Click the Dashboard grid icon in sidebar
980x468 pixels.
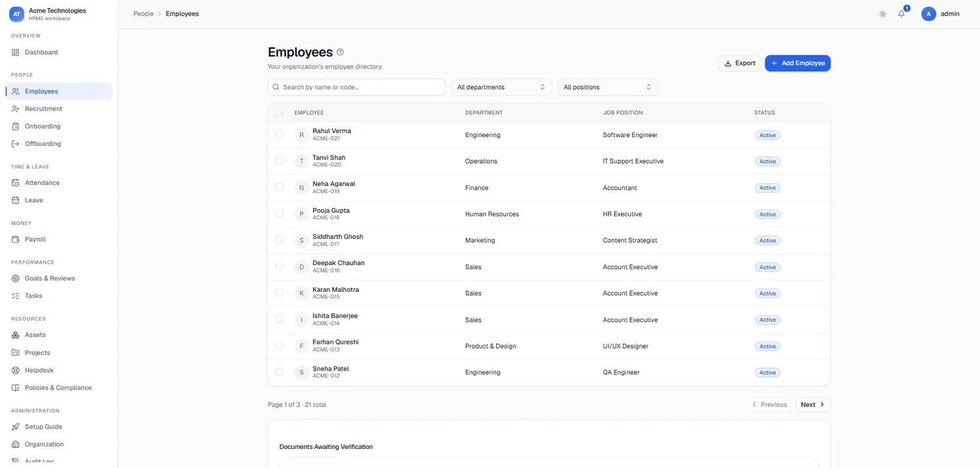(x=16, y=52)
